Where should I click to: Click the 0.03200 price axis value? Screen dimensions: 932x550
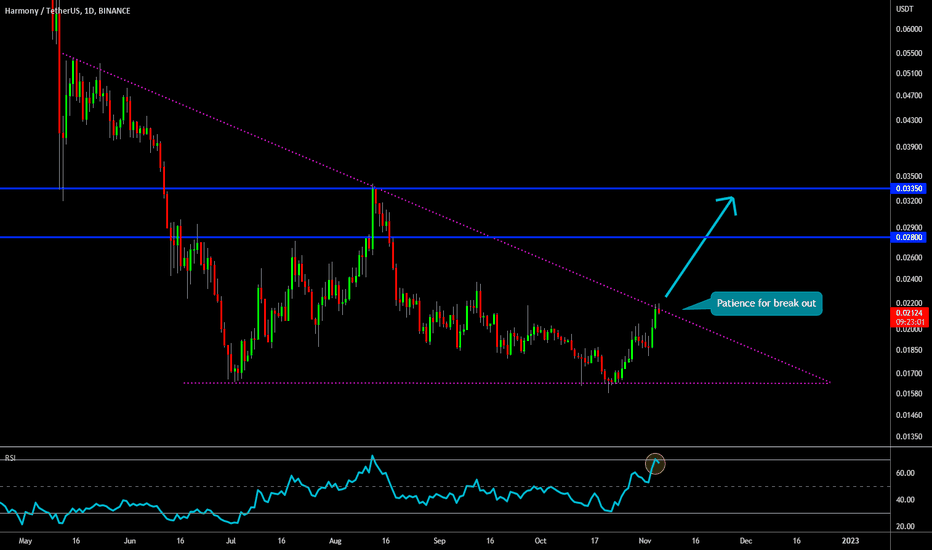[x=909, y=201]
